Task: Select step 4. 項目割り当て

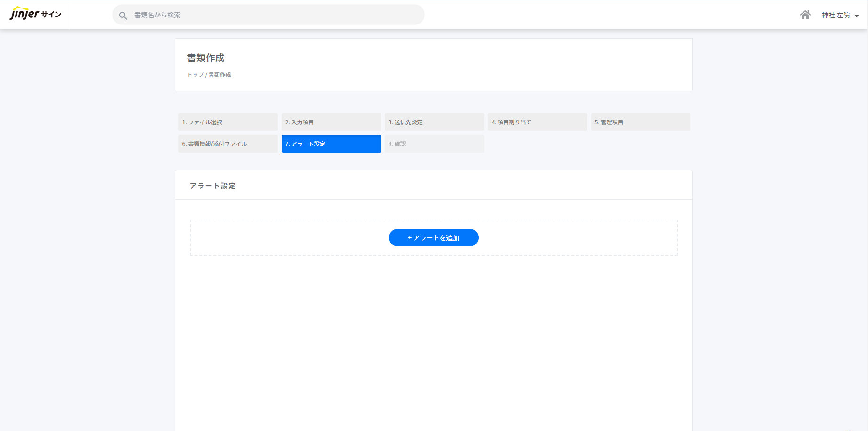Action: 537,122
